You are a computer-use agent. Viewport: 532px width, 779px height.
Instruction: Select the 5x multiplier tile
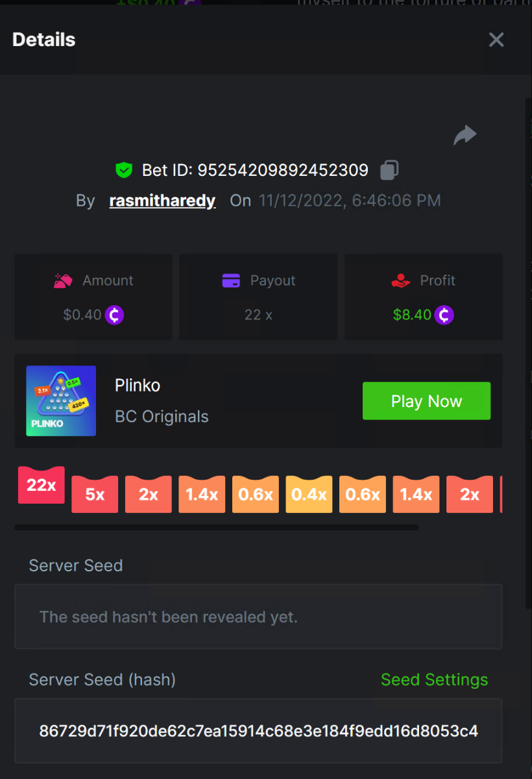point(95,494)
